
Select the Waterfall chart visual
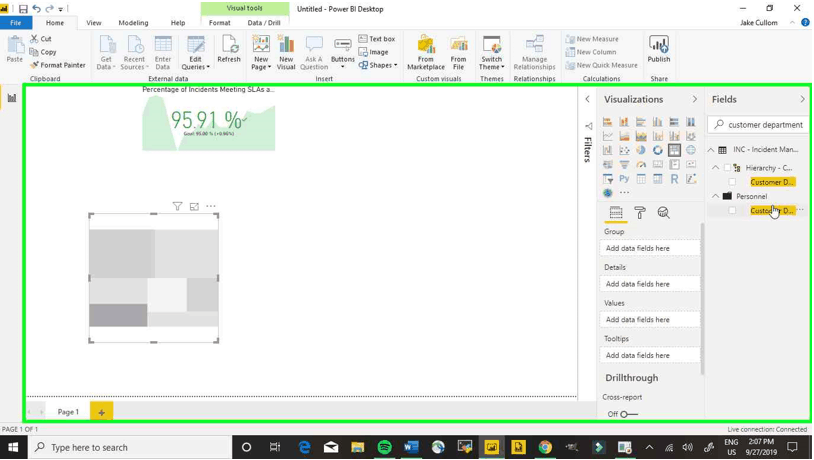pyautogui.click(x=607, y=150)
